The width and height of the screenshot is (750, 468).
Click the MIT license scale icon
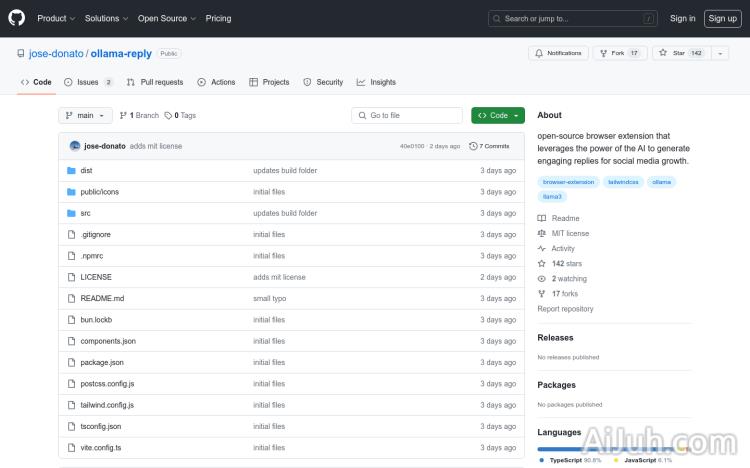(542, 233)
